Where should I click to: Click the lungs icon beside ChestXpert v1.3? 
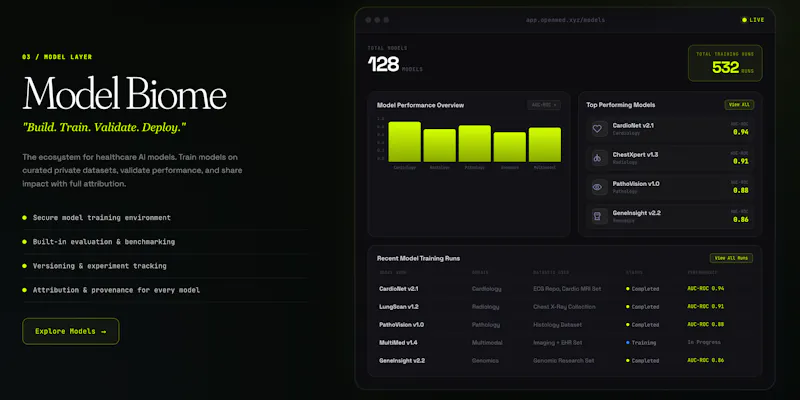click(597, 158)
